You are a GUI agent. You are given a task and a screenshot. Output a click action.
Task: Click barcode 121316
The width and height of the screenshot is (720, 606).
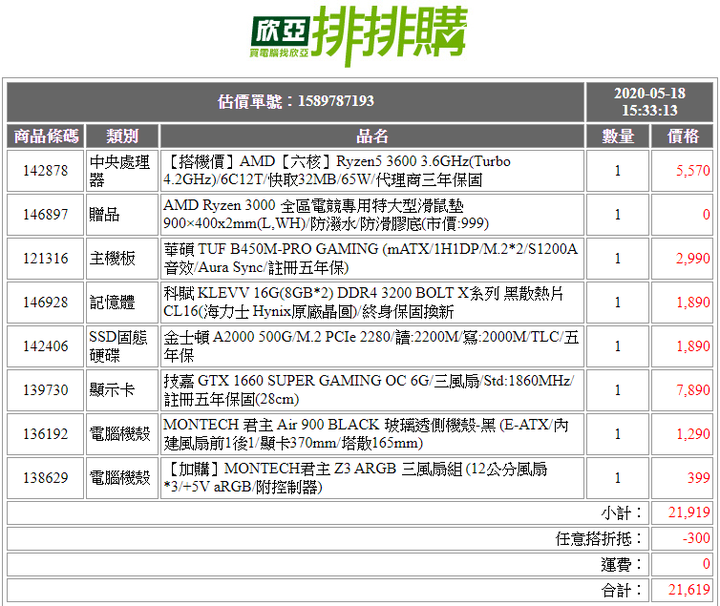tap(46, 258)
